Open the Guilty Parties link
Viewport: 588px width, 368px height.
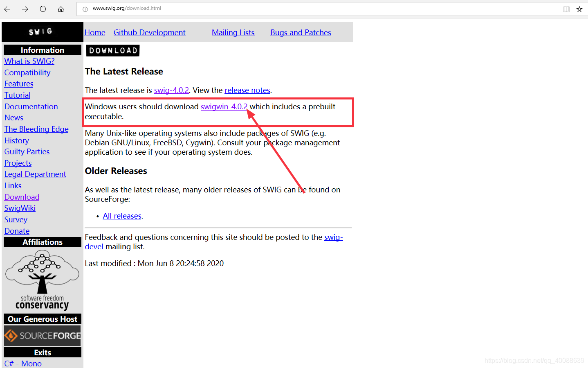coord(27,151)
